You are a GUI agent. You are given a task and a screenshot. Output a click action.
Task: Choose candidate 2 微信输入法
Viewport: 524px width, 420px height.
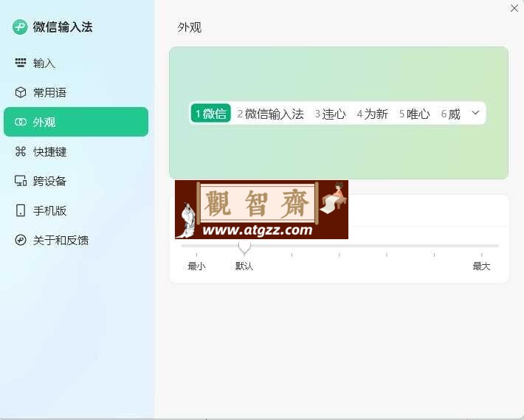pos(270,114)
